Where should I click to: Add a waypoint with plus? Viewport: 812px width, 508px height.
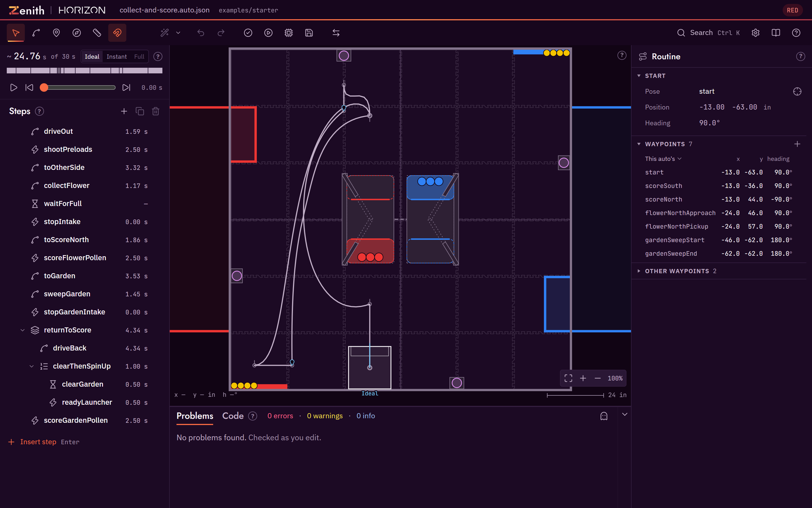click(798, 144)
